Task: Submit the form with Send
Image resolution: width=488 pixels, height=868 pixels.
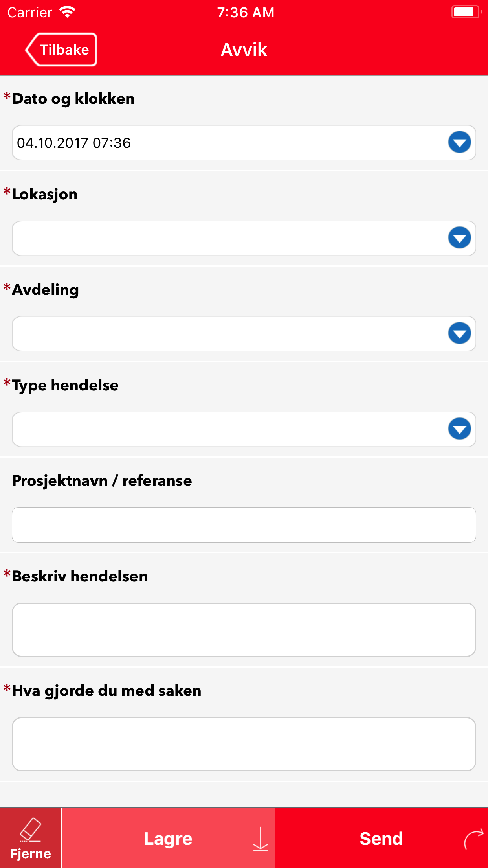Action: tap(382, 838)
